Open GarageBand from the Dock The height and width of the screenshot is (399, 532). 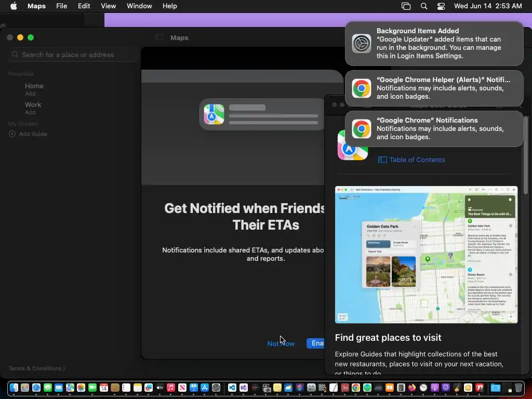pyautogui.click(x=457, y=388)
